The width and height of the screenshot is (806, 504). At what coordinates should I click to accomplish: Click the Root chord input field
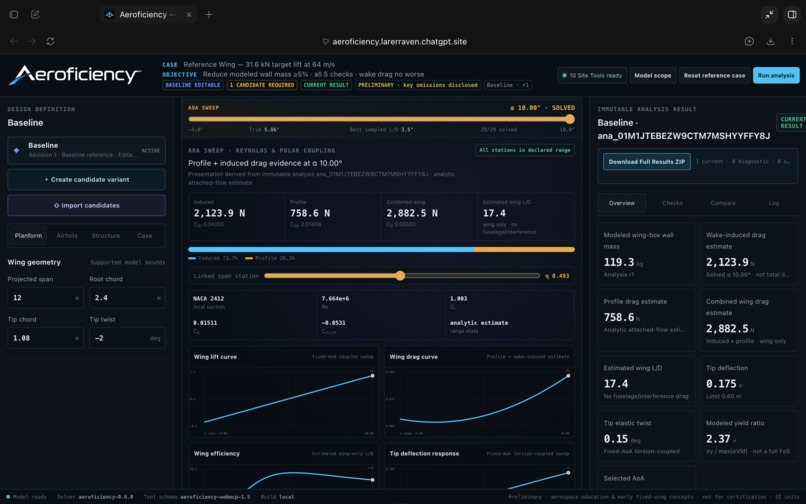tap(127, 298)
